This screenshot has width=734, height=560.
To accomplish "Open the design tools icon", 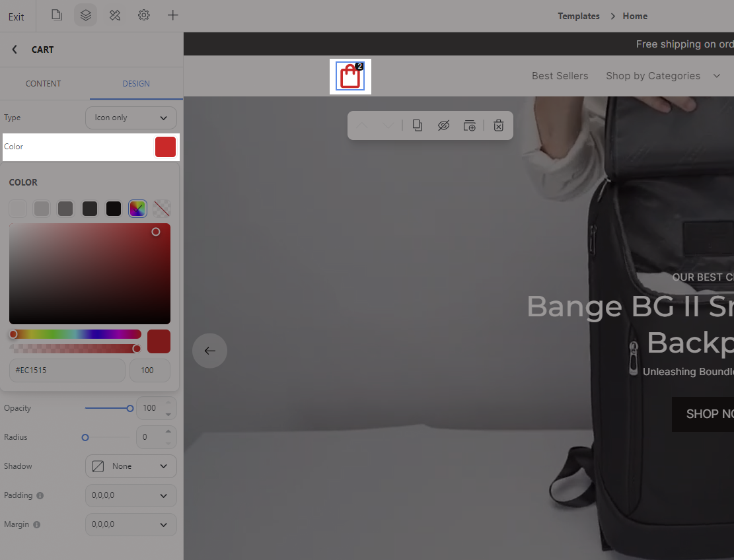I will click(x=115, y=15).
